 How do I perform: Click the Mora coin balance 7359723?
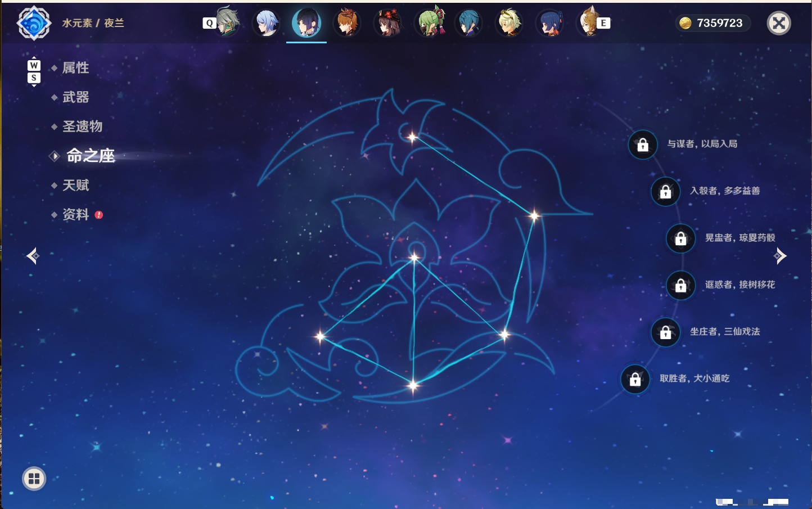(x=712, y=23)
